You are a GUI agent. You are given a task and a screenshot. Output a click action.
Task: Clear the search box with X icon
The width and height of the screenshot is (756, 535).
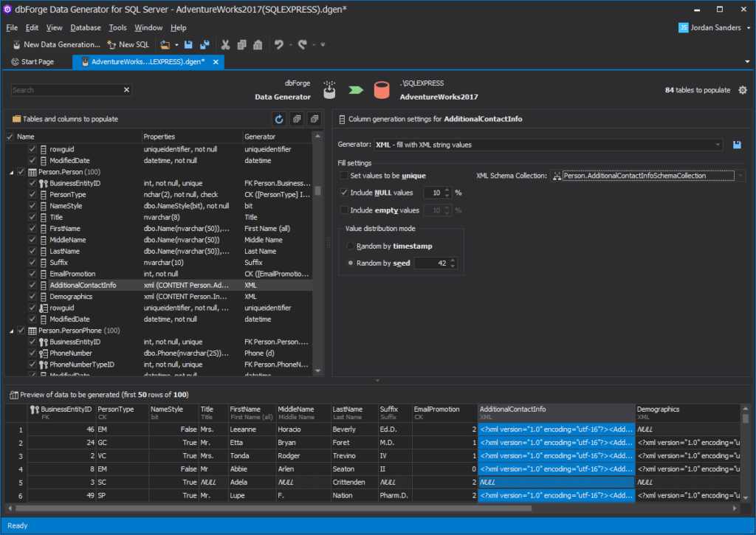tap(127, 89)
